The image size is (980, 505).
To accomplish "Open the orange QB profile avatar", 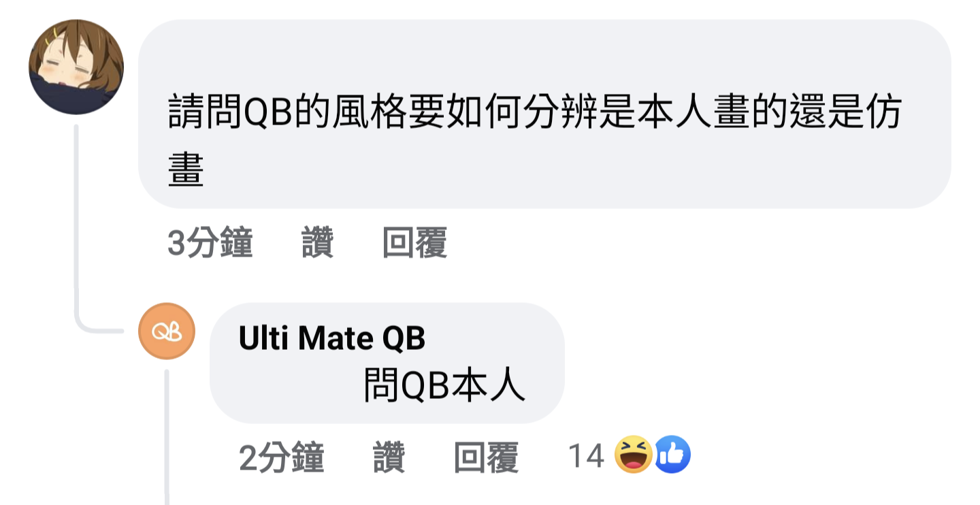I will coord(167,331).
